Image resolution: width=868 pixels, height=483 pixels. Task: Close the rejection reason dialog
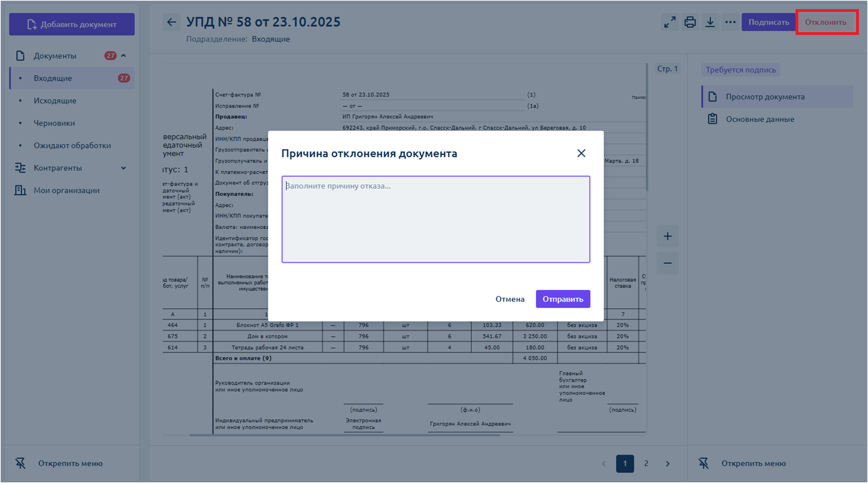(x=581, y=153)
